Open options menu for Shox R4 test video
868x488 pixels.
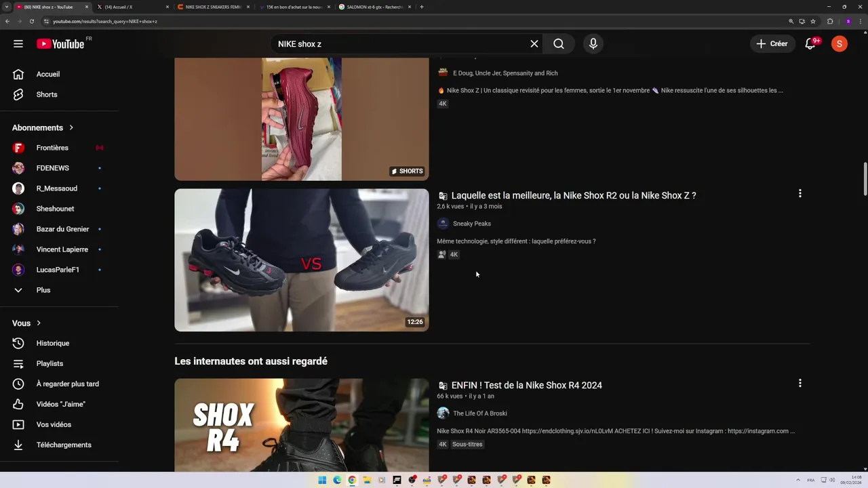tap(800, 383)
